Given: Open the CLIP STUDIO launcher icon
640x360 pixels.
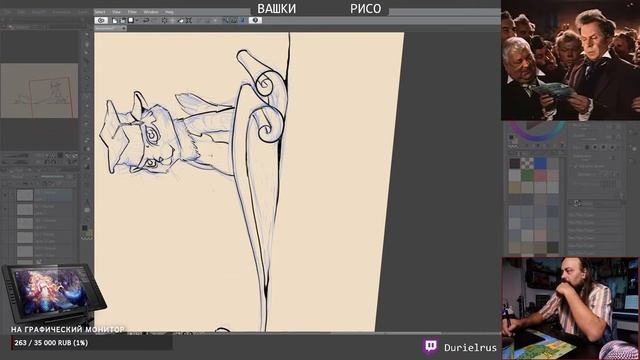Looking at the screenshot, I should [101, 20].
